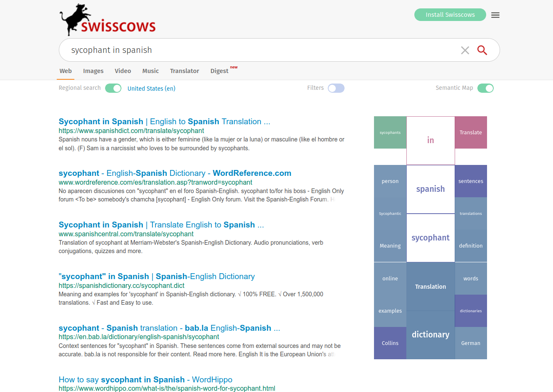Select the 'translations' map tile
This screenshot has width=553, height=392.
471,214
